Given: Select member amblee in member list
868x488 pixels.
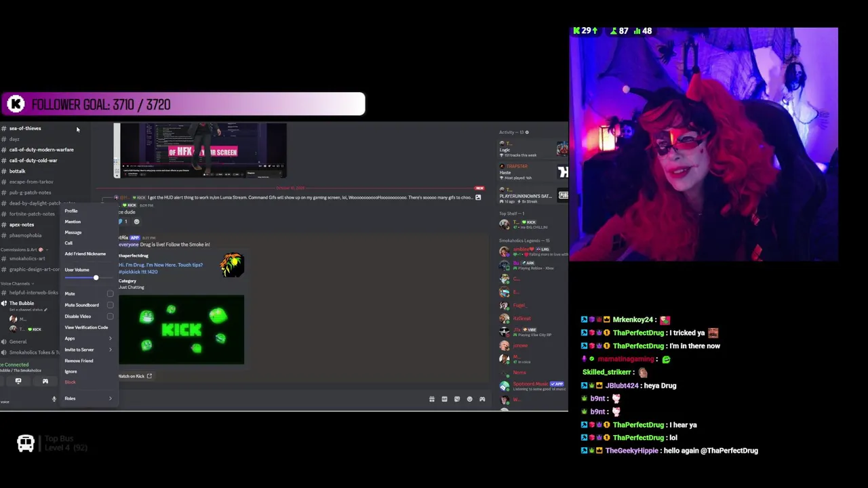Looking at the screenshot, I should pos(532,251).
